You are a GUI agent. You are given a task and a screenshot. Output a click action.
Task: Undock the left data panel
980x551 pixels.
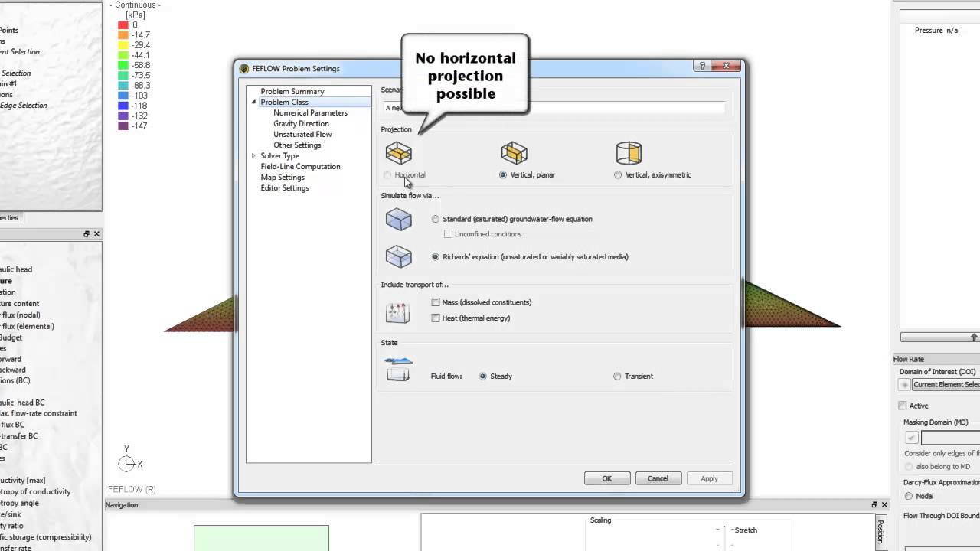(x=87, y=234)
